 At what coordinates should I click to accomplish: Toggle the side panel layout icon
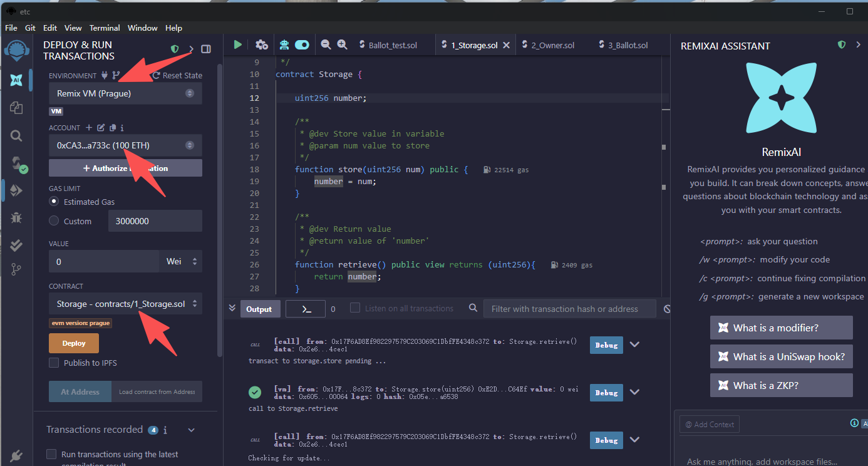click(206, 49)
